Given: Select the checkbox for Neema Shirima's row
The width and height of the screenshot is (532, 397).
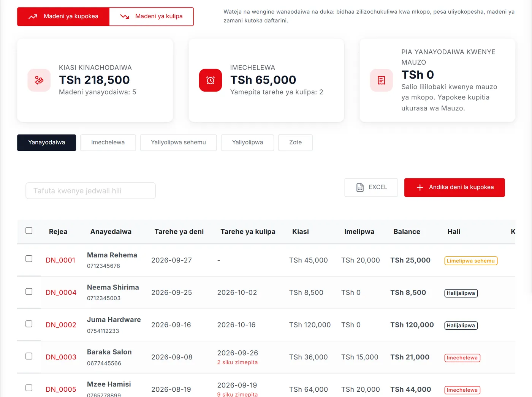Looking at the screenshot, I should (29, 291).
